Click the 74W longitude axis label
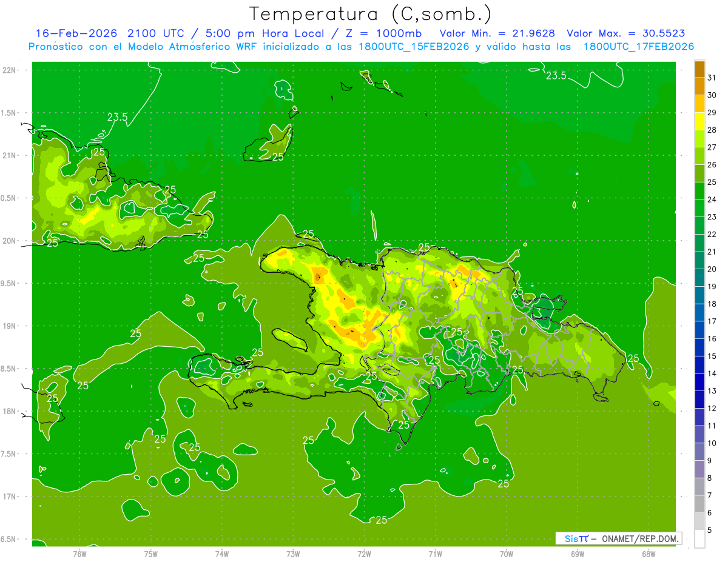 222,554
